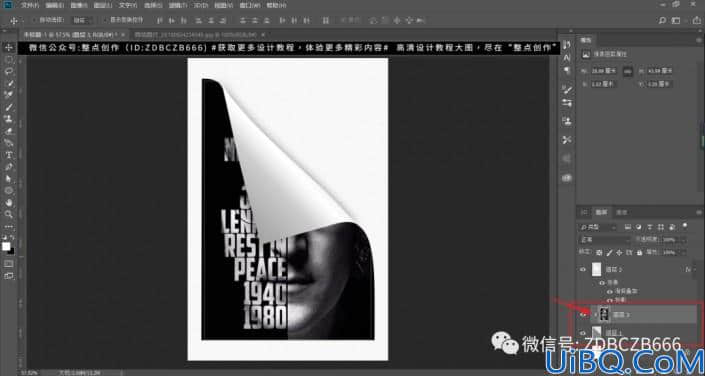
Task: Select the 图层 2 layer thumbnail
Action: [605, 314]
